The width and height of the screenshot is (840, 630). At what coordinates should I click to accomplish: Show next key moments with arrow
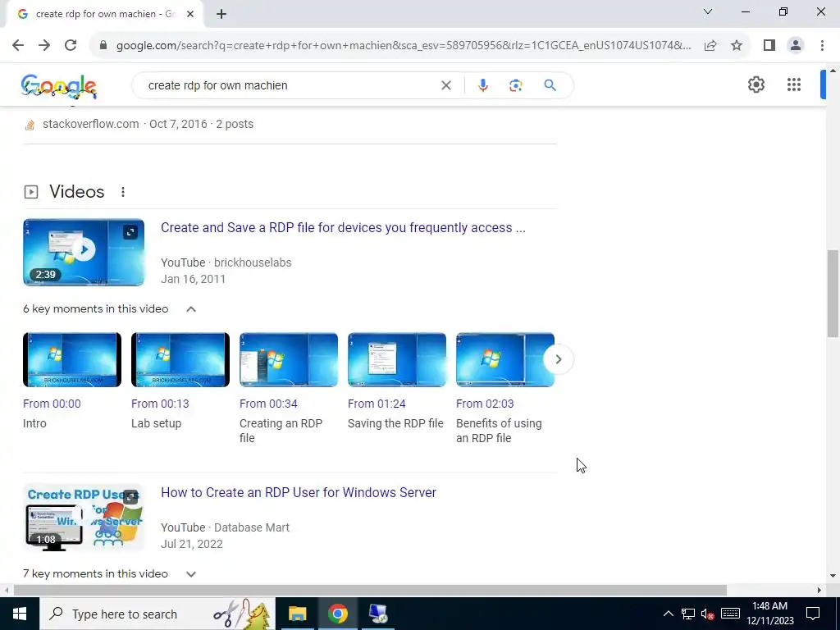[x=558, y=359]
